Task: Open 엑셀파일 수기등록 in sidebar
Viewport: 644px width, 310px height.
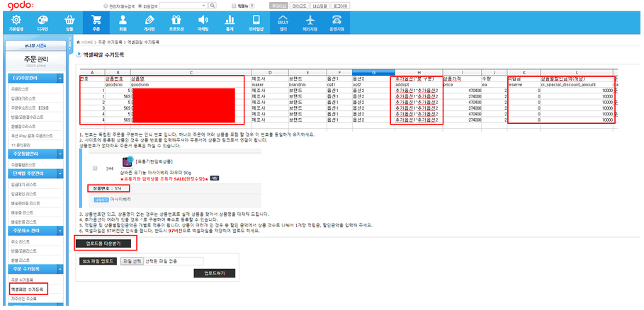Action: 29,289
